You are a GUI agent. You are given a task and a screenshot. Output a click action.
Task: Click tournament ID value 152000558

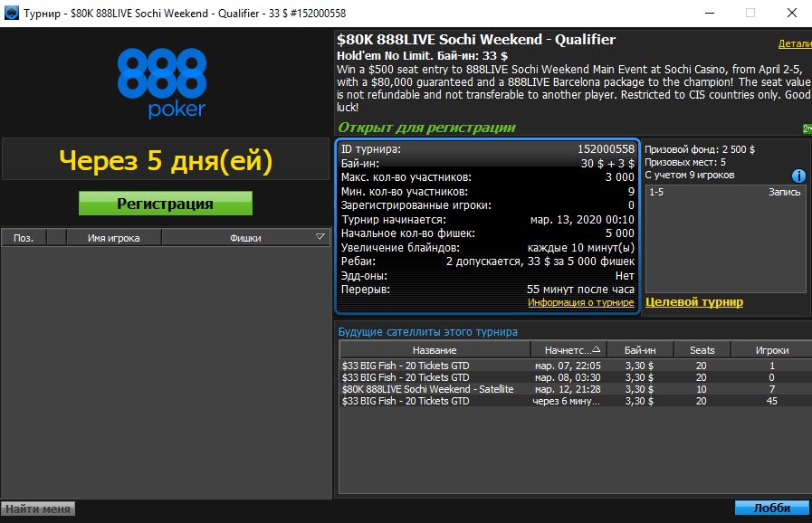tap(606, 149)
